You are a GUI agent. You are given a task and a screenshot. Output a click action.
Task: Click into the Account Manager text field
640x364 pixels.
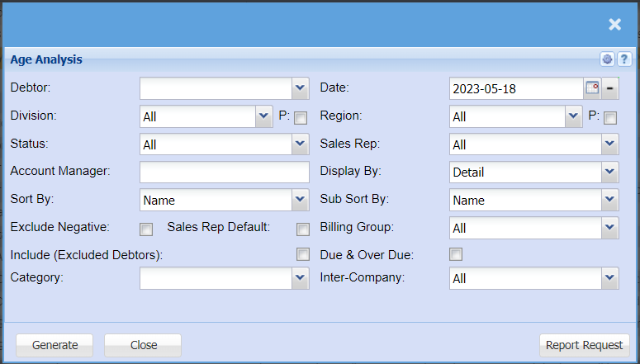coord(224,172)
